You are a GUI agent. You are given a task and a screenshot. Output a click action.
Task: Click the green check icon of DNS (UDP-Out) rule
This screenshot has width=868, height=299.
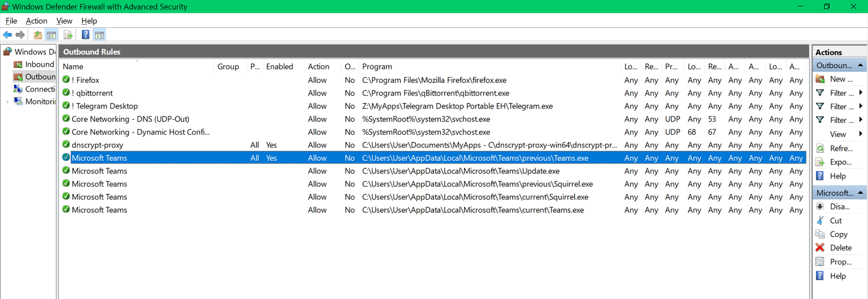click(66, 119)
